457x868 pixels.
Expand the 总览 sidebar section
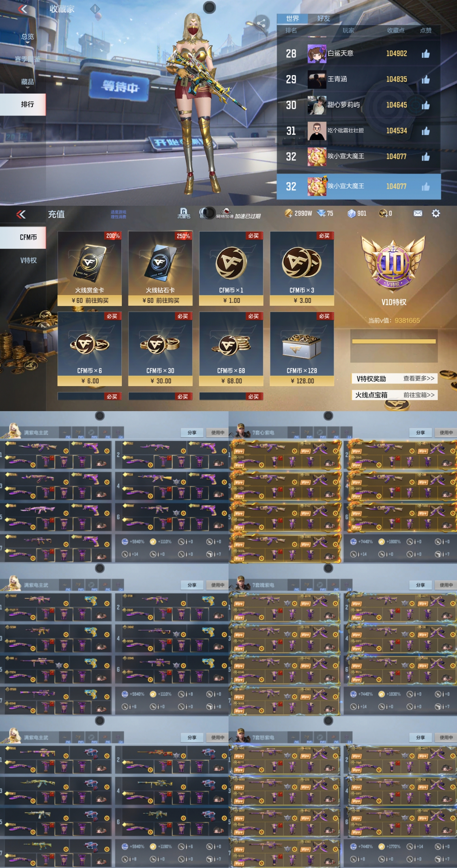coord(27,37)
